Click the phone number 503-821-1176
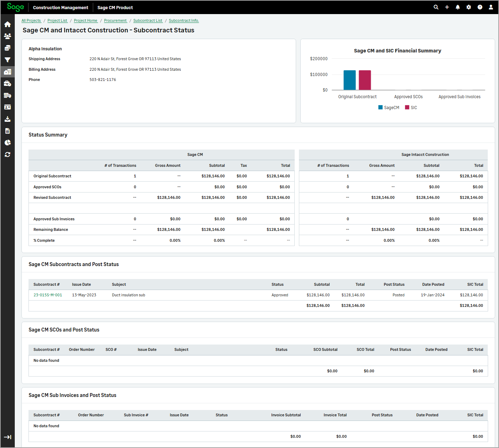Viewport: 499px width, 448px height. tap(103, 80)
